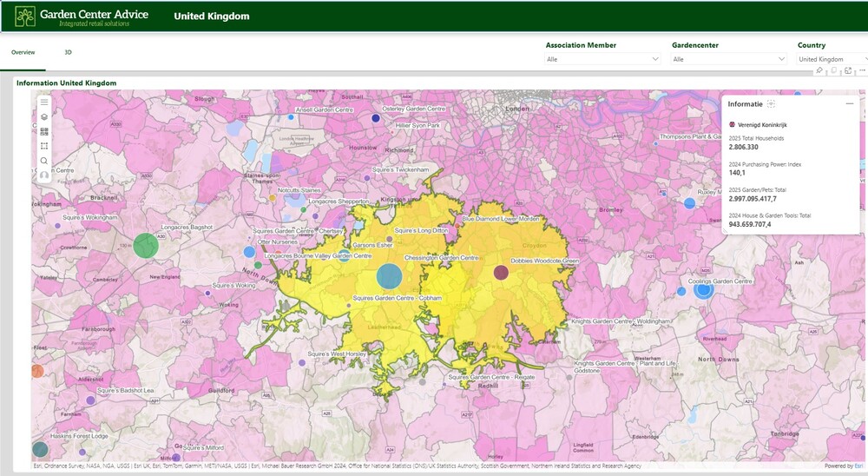Viewport: 868px width, 476px height.
Task: Click the Thompsons Plant label
Action: point(690,136)
